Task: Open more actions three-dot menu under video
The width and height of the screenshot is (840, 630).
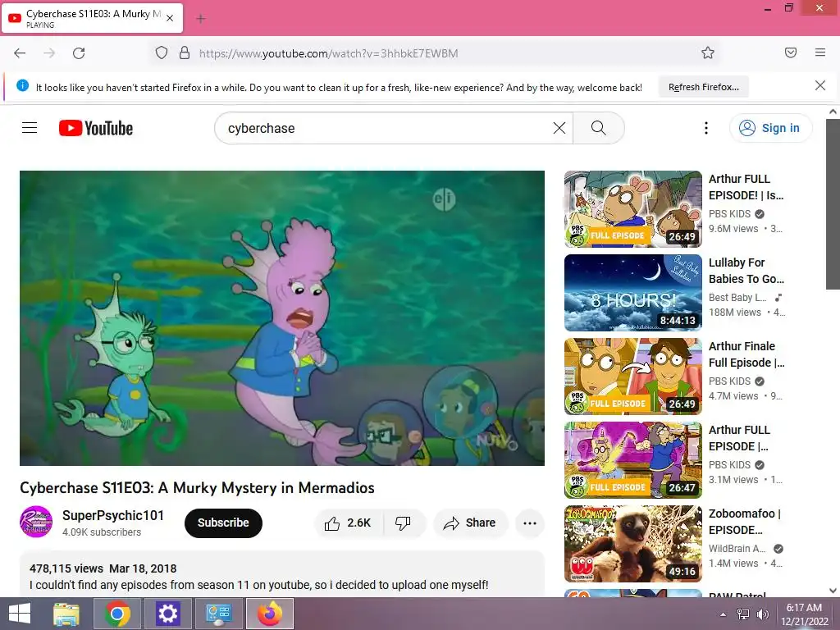Action: pyautogui.click(x=530, y=523)
